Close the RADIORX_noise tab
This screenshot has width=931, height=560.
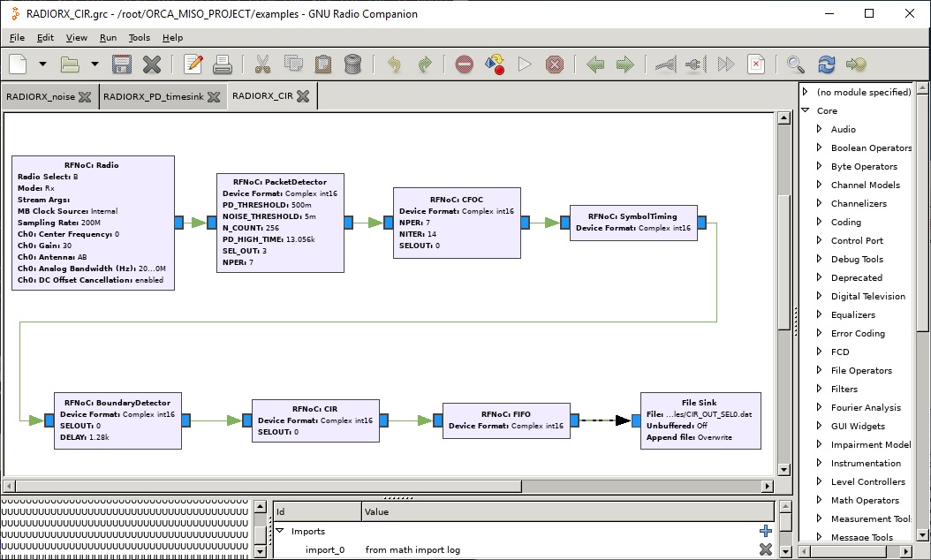tap(85, 96)
